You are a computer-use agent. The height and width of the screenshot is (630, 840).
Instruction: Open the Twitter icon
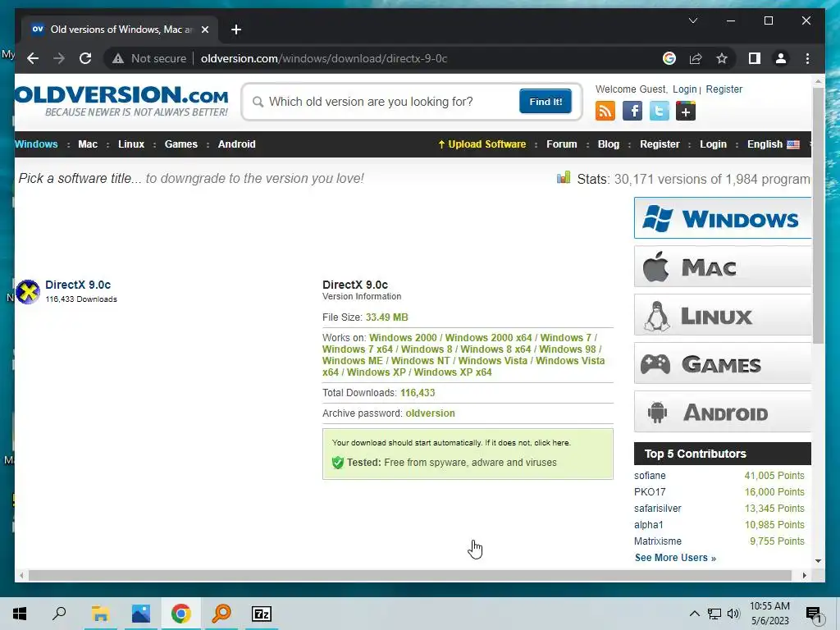click(x=659, y=112)
